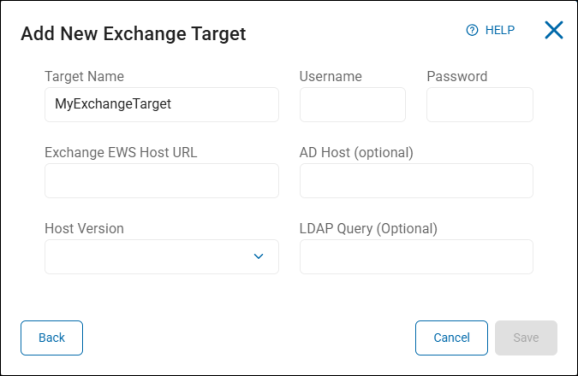
Task: Click the Target Name label text
Action: pyautogui.click(x=84, y=77)
